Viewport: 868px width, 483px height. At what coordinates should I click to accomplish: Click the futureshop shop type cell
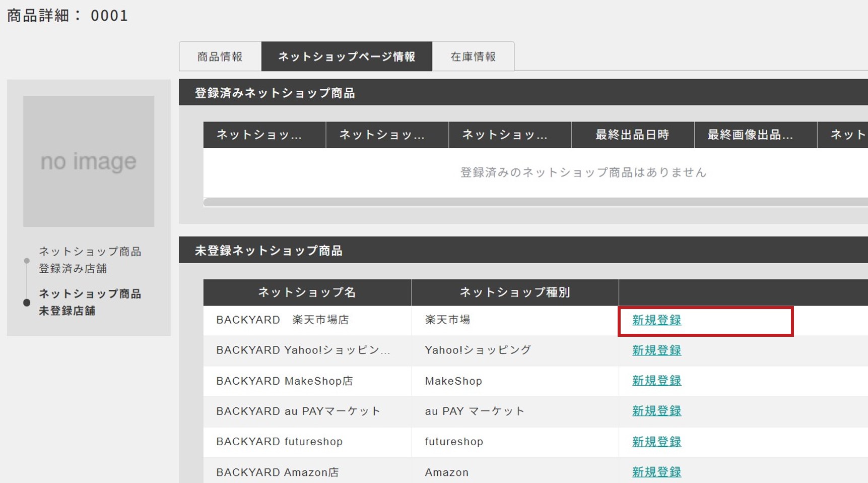pyautogui.click(x=515, y=442)
